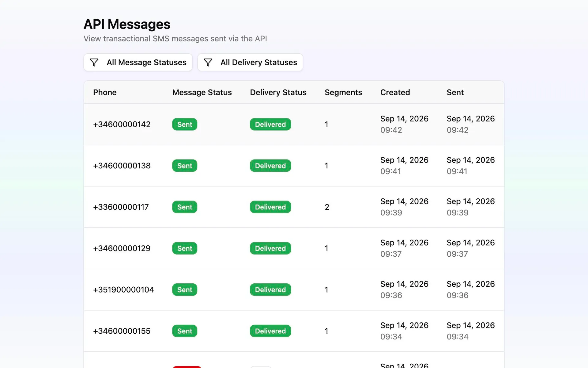Click the Segments column header
The height and width of the screenshot is (368, 588).
point(343,92)
